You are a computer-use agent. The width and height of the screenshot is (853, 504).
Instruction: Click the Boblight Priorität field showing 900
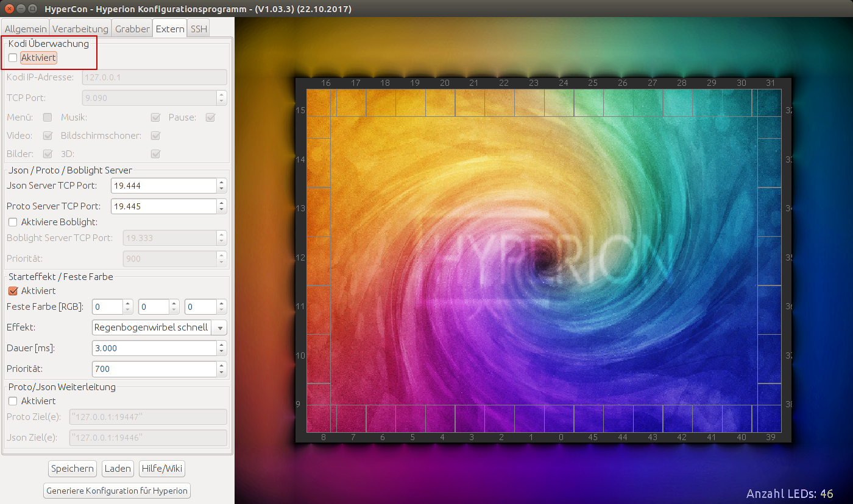point(170,259)
